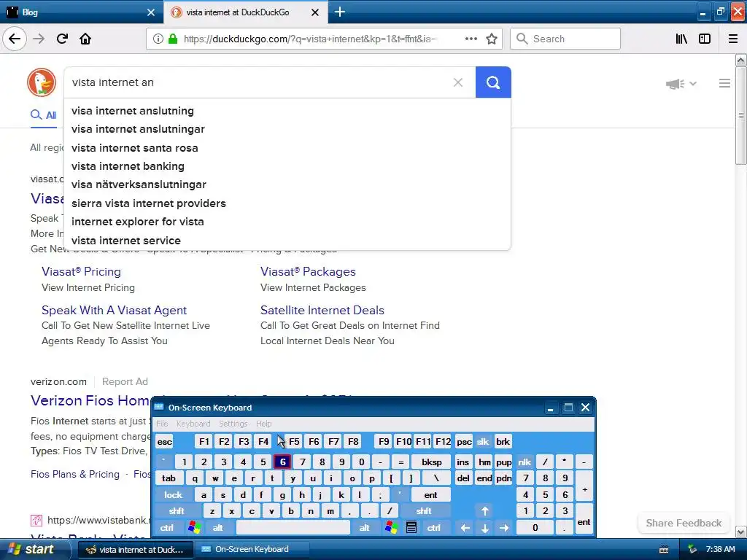Image resolution: width=747 pixels, height=560 pixels.
Task: Go back to the previous page
Action: coord(15,39)
